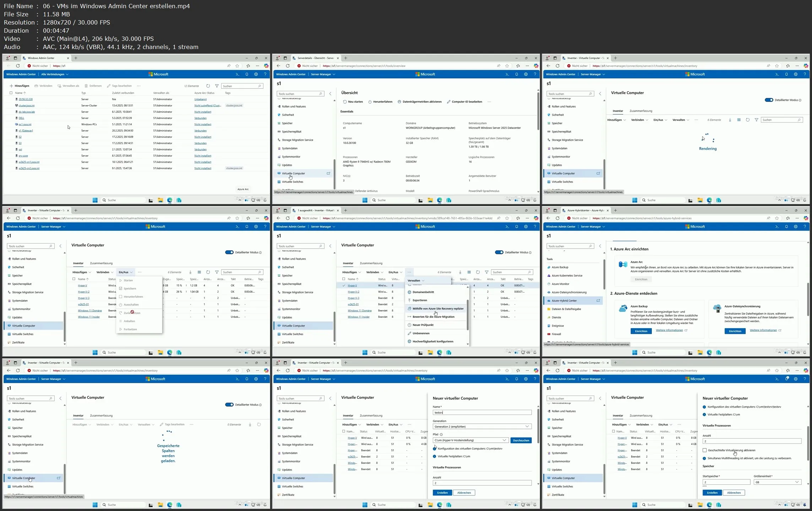The height and width of the screenshot is (511, 812).
Task: Expand Ein/Aus dropdown in Startspeicher frame
Action: (665, 425)
